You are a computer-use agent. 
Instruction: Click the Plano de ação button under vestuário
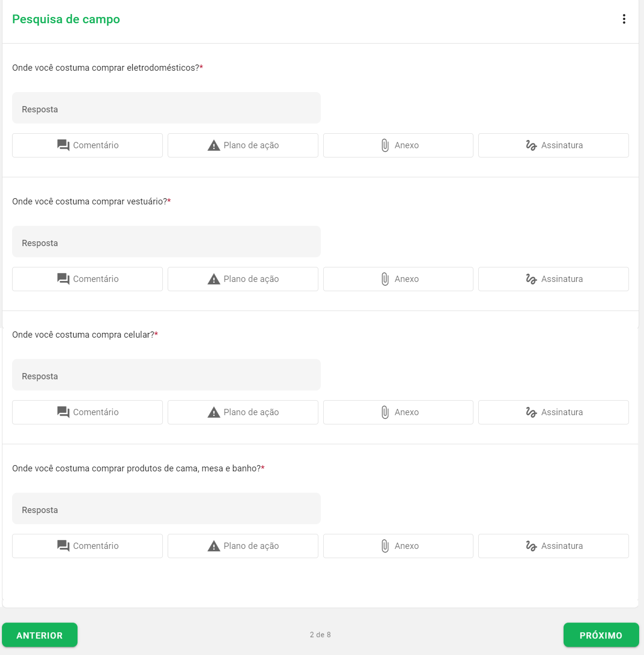[242, 279]
